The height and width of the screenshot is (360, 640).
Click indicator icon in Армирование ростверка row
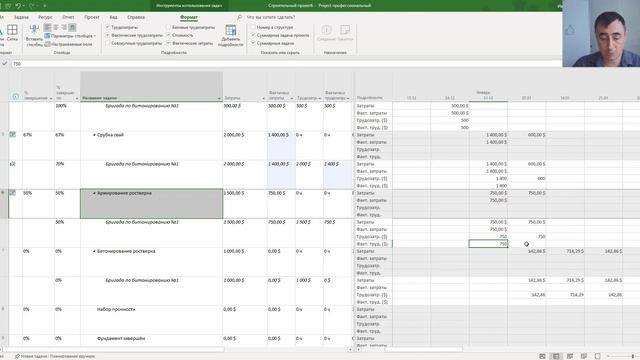click(13, 193)
